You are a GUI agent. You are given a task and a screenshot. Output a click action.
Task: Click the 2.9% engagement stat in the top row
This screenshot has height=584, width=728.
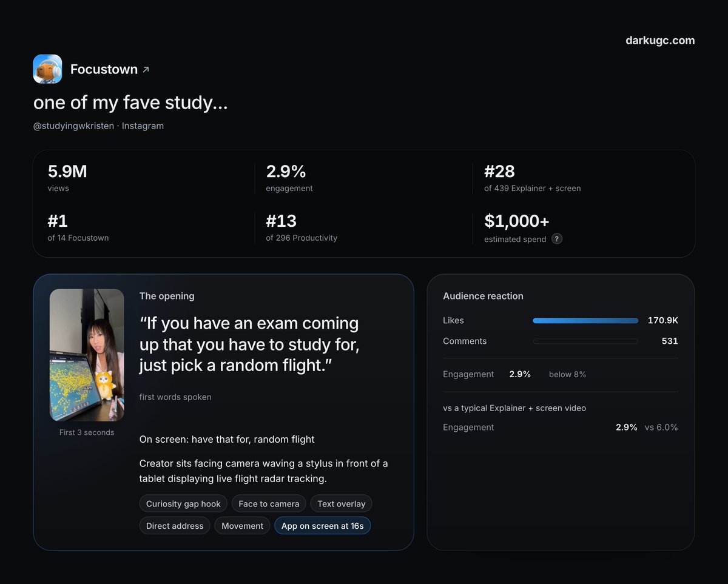click(x=289, y=178)
